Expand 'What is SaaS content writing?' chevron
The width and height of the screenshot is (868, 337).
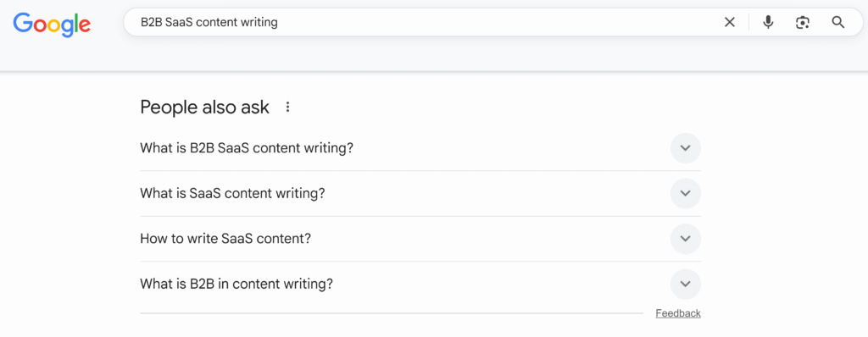(x=685, y=194)
